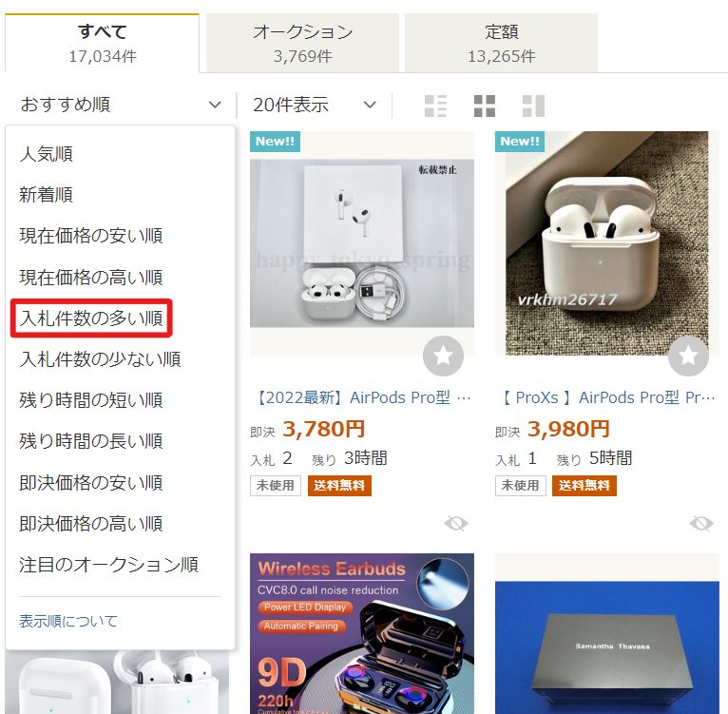Add ProXs AirPods item to watchlist star
Viewport: 728px width, 714px height.
(688, 356)
